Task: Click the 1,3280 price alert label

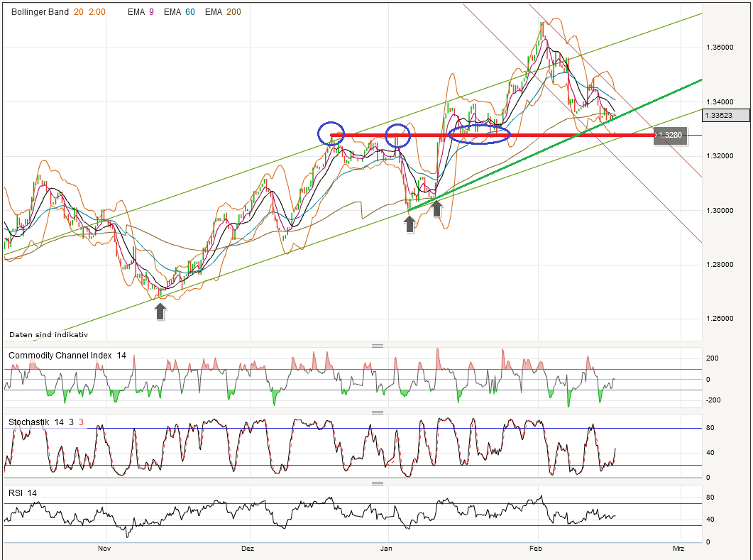Action: [669, 134]
